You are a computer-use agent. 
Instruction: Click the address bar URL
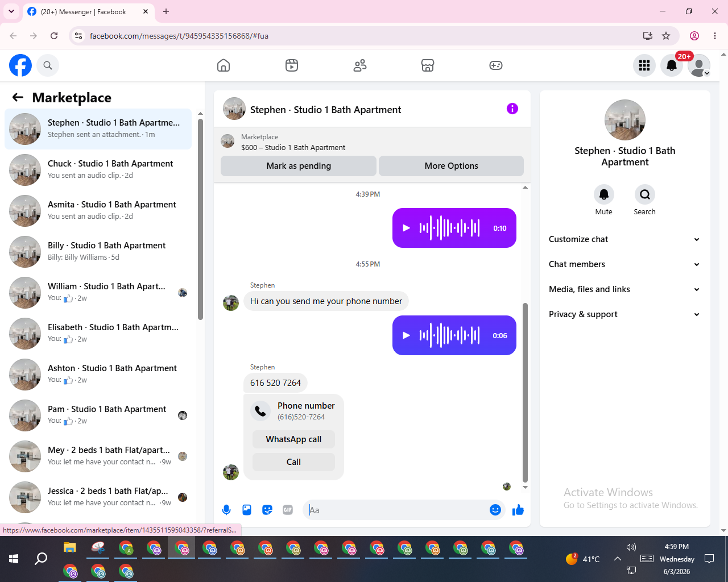pos(179,36)
